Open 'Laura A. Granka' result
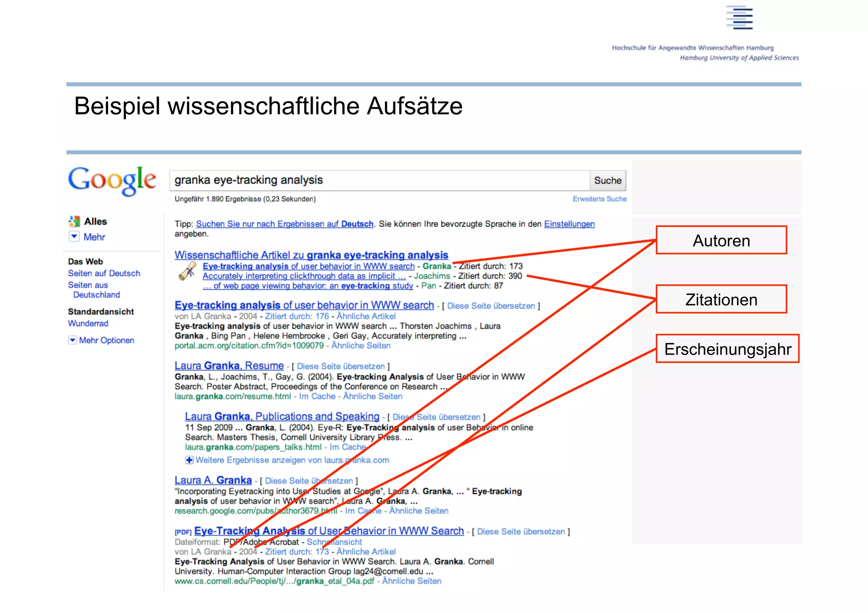This screenshot has width=868, height=613. 213,480
